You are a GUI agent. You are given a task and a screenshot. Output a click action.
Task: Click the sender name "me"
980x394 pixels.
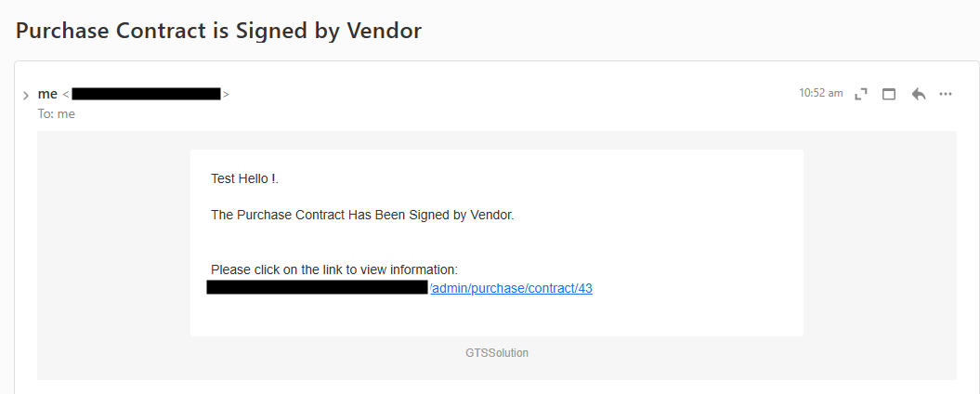pyautogui.click(x=47, y=94)
